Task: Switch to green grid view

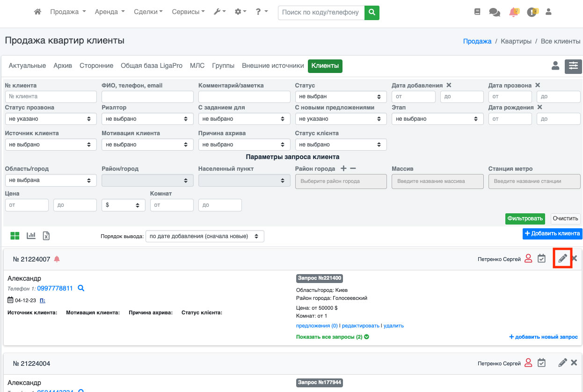Action: (15, 236)
